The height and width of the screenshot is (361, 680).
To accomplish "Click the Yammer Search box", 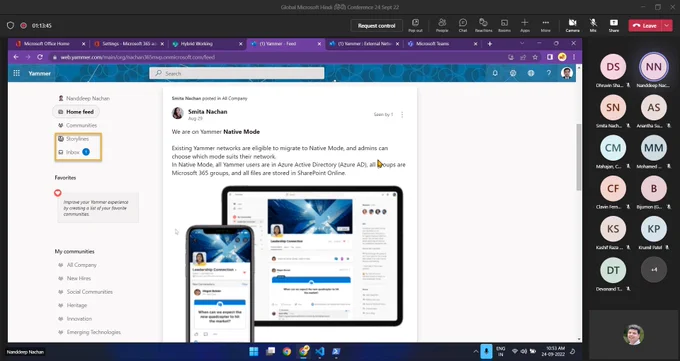I will point(237,73).
